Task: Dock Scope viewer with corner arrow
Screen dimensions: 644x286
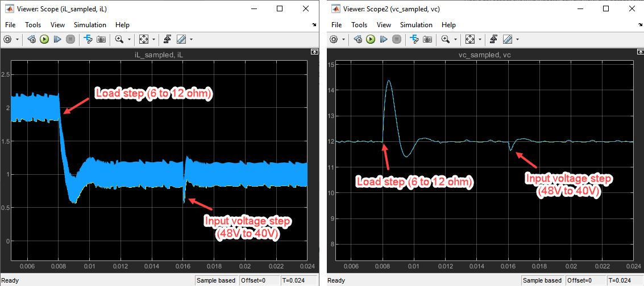Action: point(314,25)
